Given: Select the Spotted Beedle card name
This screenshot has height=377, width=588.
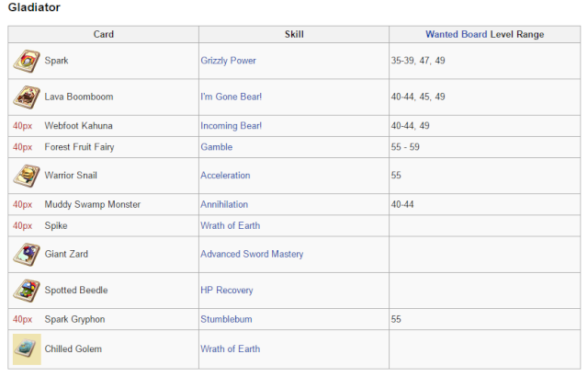Looking at the screenshot, I should pos(75,291).
